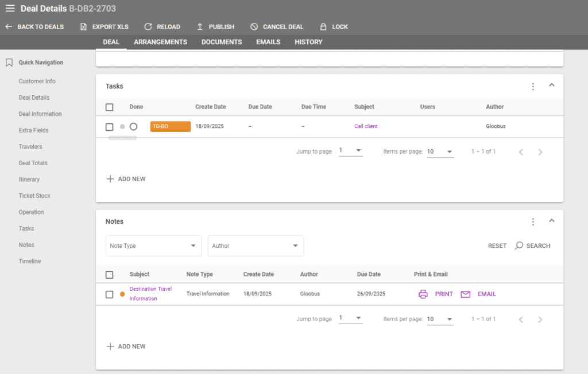Click the Cancel Deal icon
This screenshot has height=374, width=588.
pos(253,26)
